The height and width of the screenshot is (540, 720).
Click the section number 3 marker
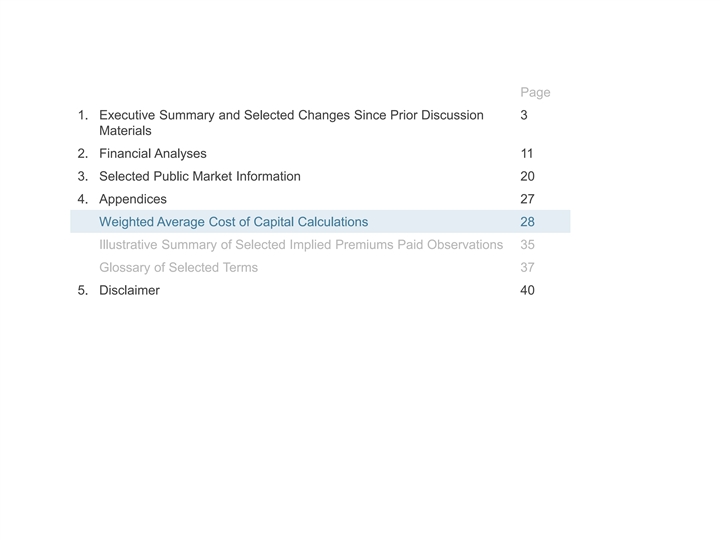pos(82,177)
